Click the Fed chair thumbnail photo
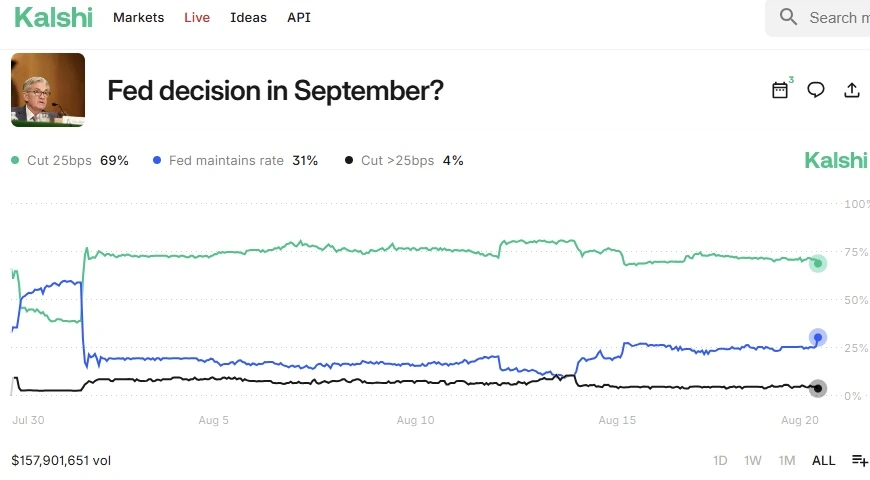 pos(48,90)
